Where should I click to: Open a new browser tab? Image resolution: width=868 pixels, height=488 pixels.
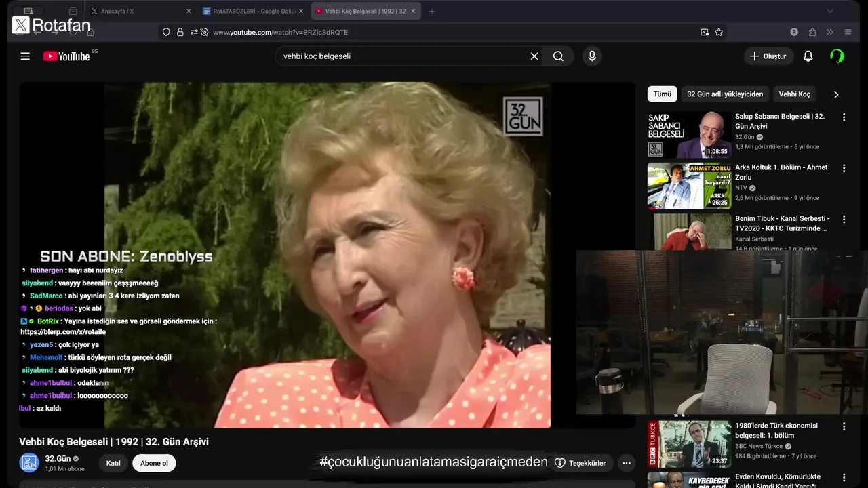click(432, 11)
